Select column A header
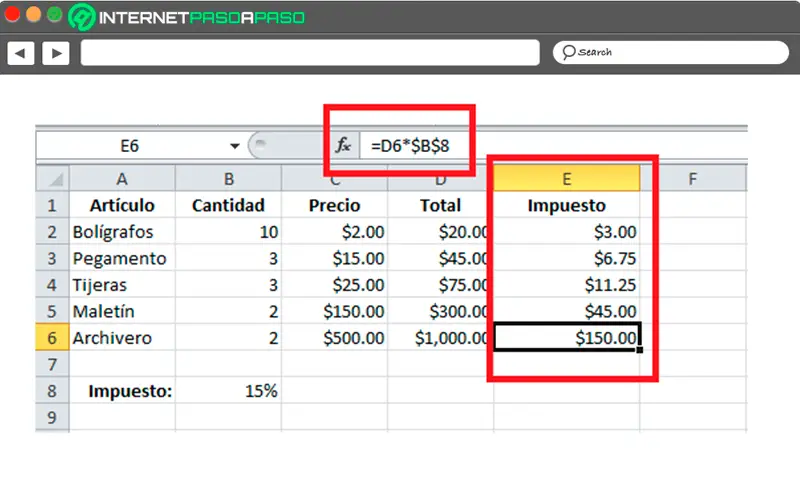The height and width of the screenshot is (500, 800). pyautogui.click(x=122, y=179)
